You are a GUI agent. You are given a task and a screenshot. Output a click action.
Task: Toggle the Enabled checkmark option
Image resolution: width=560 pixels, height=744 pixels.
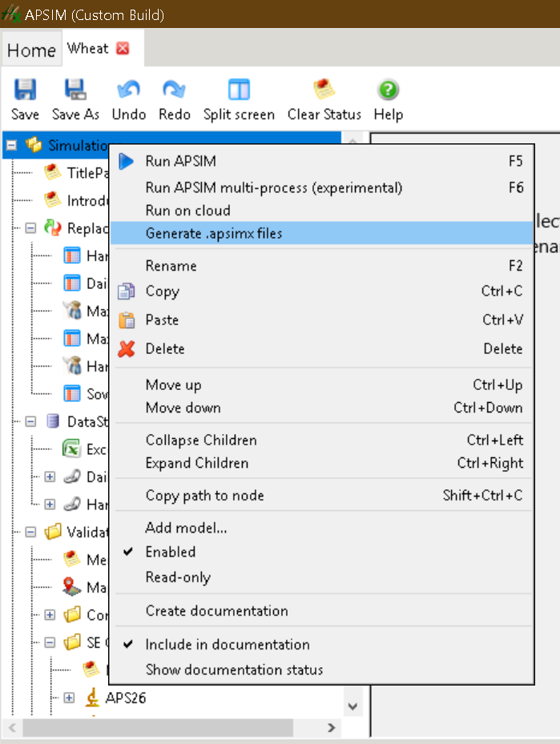point(322,552)
